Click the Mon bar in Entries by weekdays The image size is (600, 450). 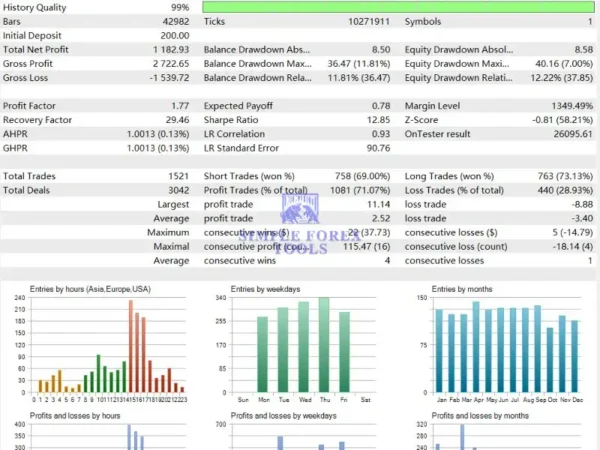pos(262,355)
